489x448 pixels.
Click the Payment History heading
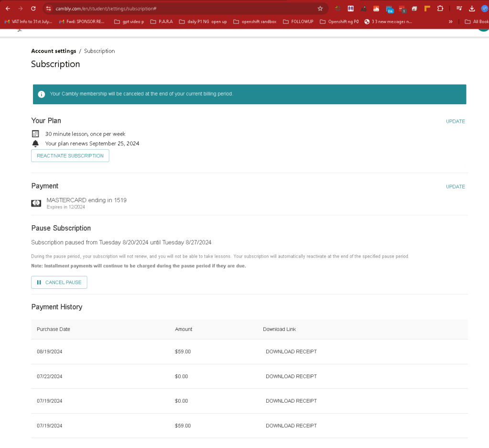[57, 307]
